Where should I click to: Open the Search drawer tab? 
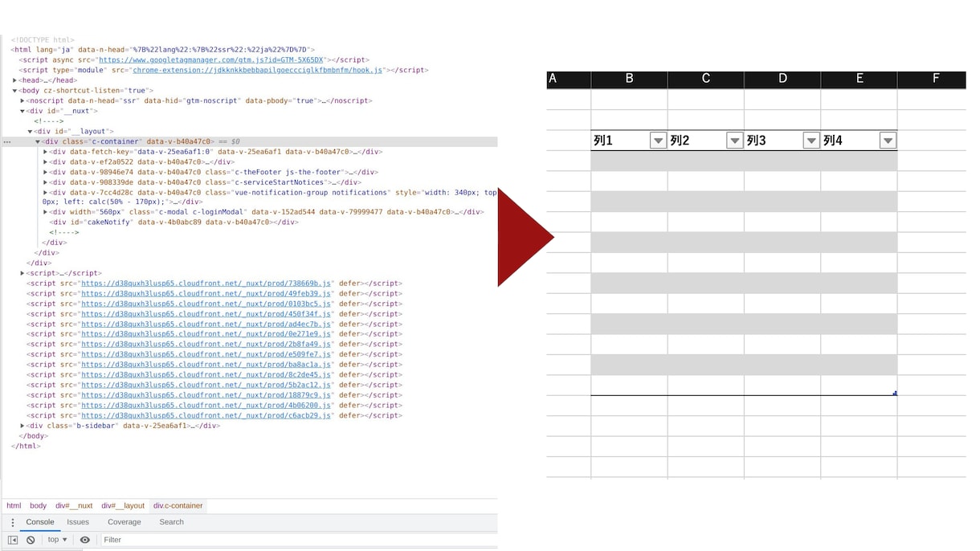coord(171,522)
